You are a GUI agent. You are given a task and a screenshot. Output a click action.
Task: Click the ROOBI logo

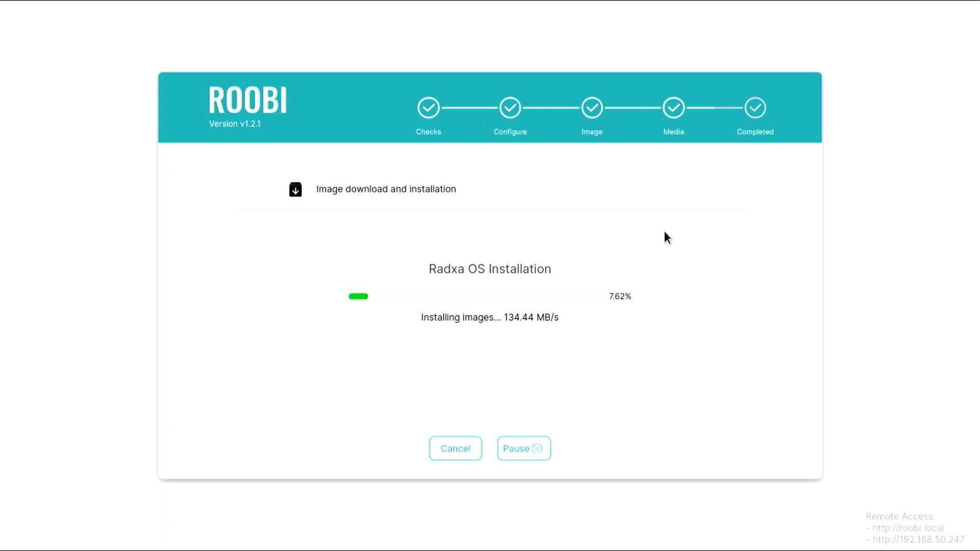(248, 100)
